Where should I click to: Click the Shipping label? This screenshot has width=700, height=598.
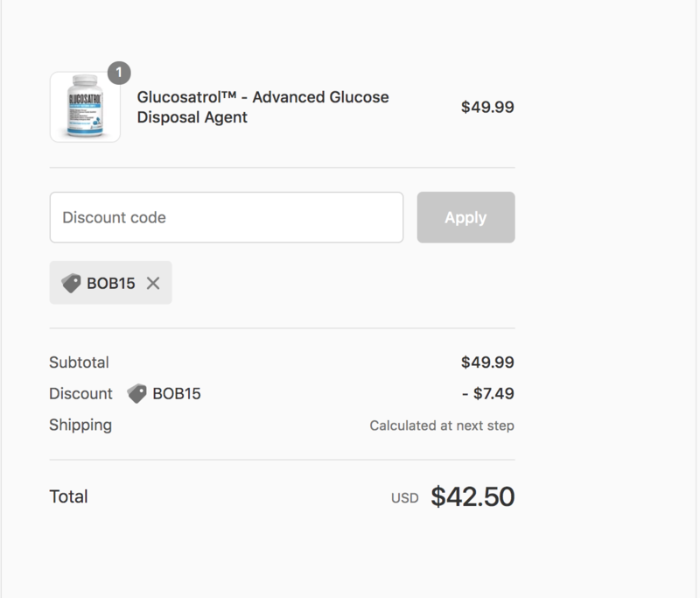(x=80, y=426)
